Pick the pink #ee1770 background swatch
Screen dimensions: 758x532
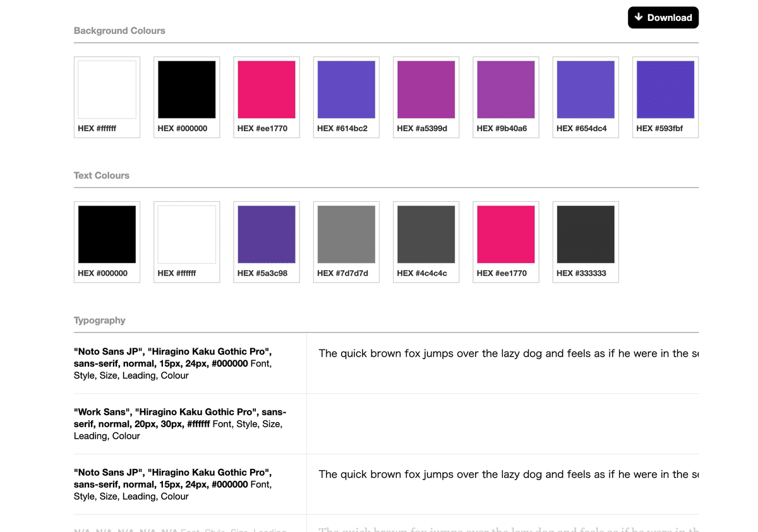pos(267,90)
